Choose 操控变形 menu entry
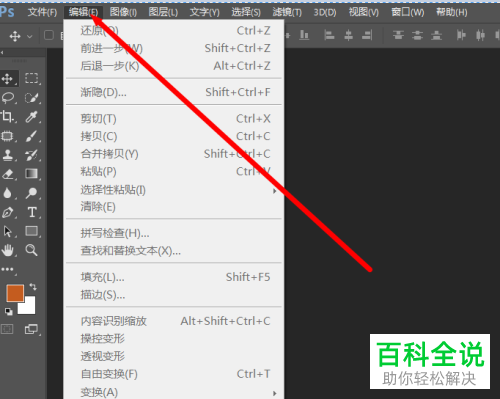 174,339
